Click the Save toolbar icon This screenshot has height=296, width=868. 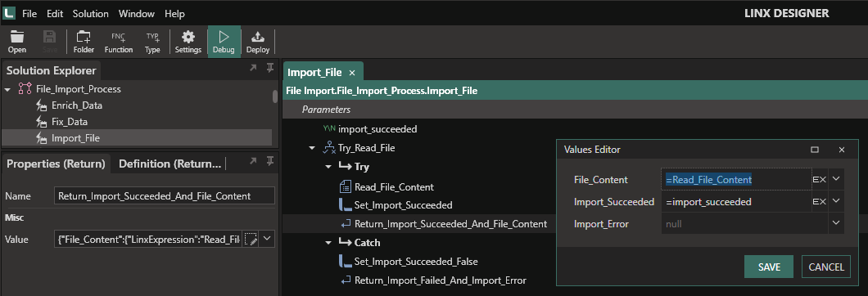click(x=50, y=42)
